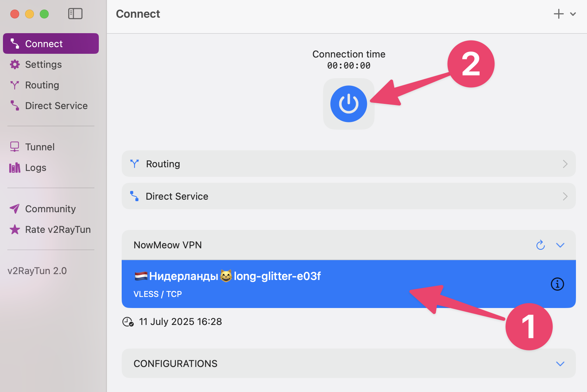
Task: Toggle the sidebar visibility icon
Action: coord(75,14)
